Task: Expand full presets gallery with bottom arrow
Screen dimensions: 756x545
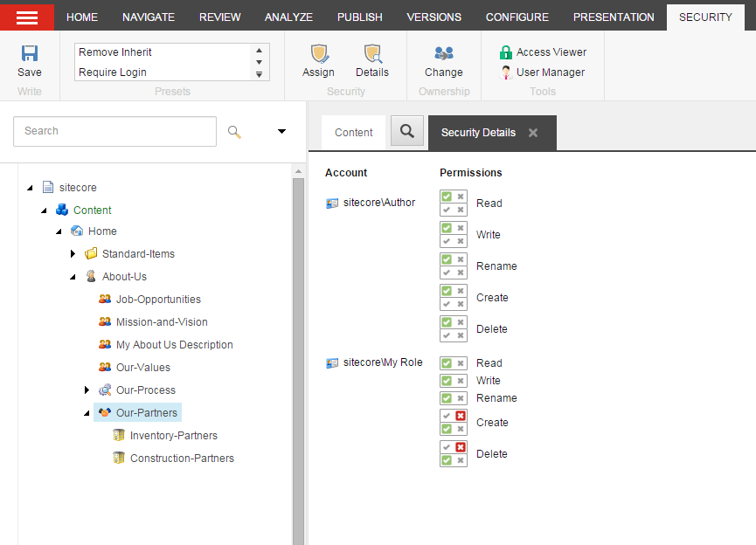Action: 259,74
